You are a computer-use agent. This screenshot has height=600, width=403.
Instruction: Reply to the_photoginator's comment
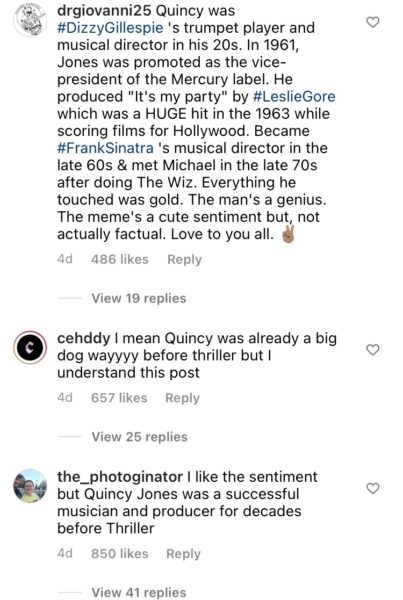[x=183, y=554]
